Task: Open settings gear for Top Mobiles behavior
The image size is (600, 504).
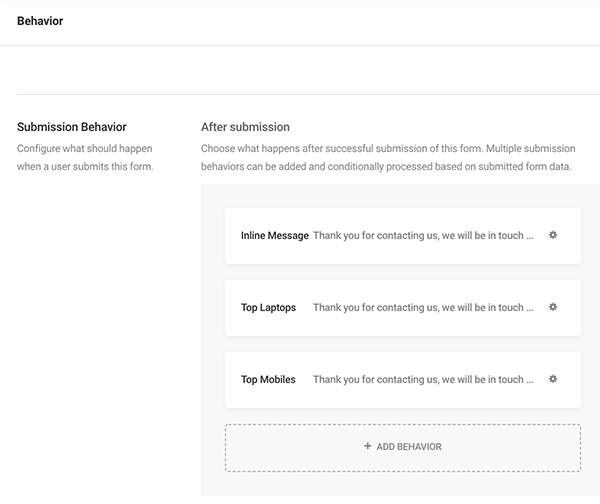Action: tap(553, 379)
